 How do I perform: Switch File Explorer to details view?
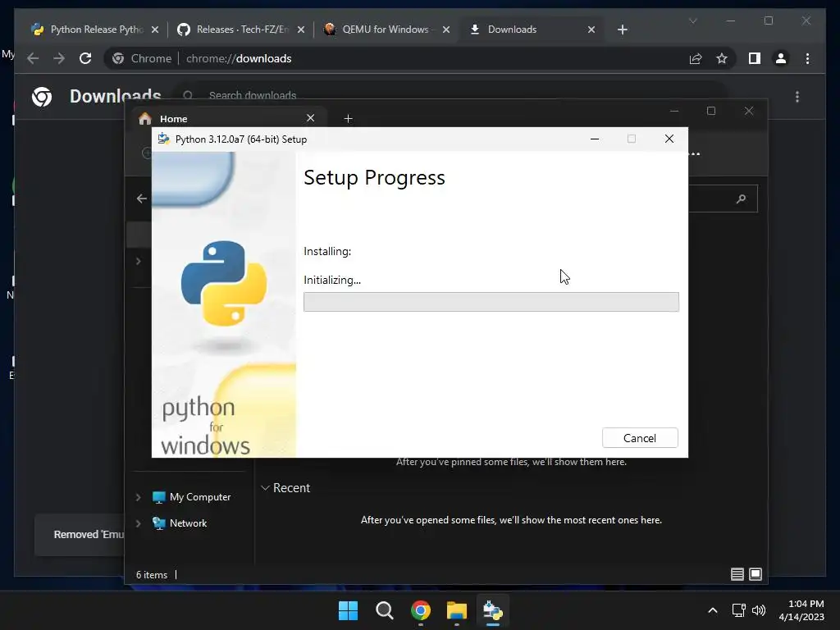tap(737, 574)
